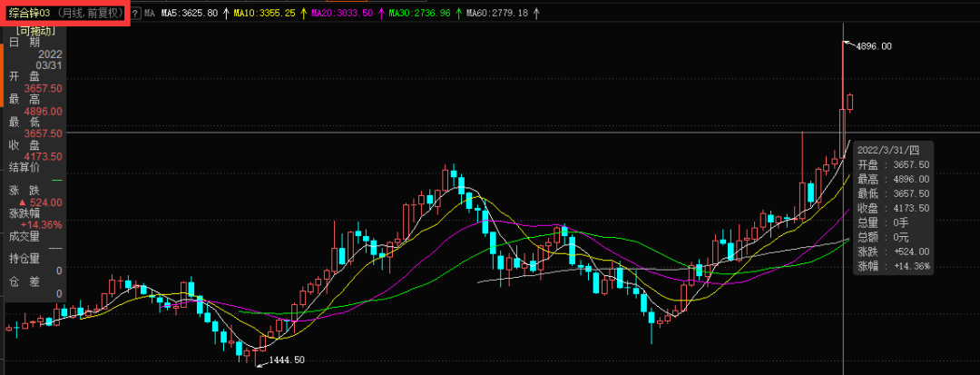
Task: Open the 综合锌03 (月线,前复权) title selector
Action: click(x=64, y=13)
